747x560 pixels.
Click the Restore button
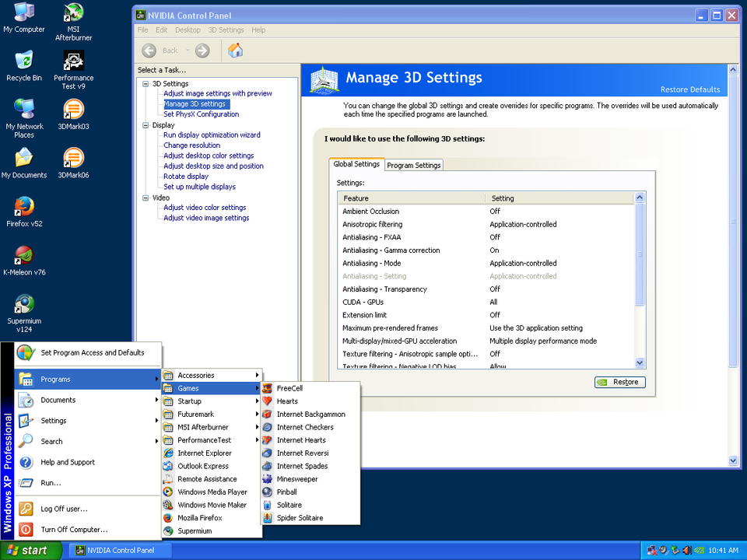[620, 382]
